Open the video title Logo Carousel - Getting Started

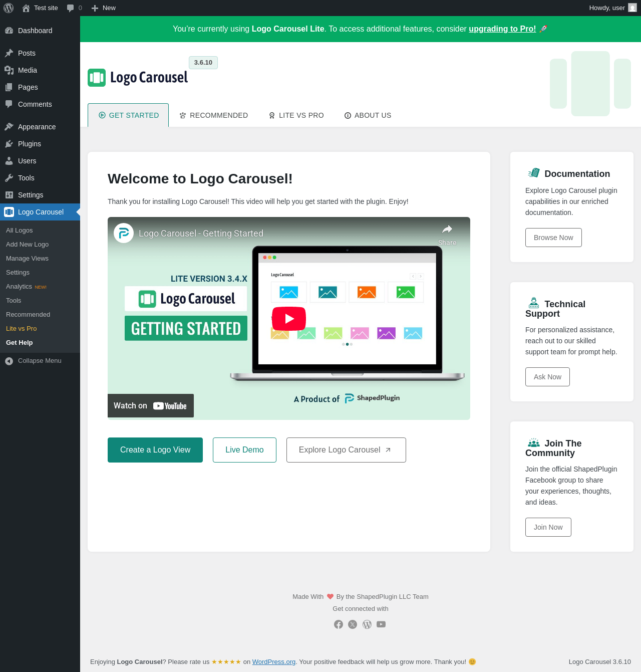pos(201,234)
